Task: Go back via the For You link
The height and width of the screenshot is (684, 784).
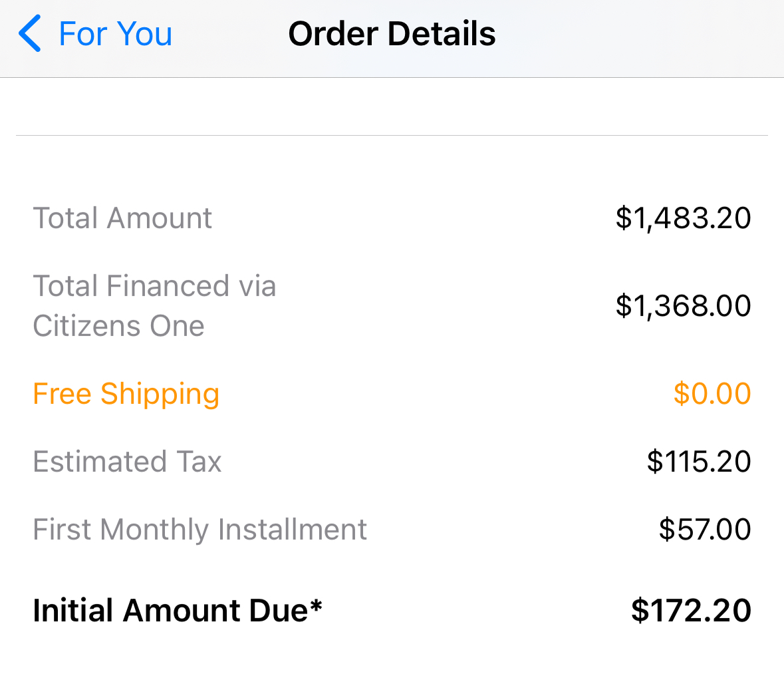Action: click(115, 34)
